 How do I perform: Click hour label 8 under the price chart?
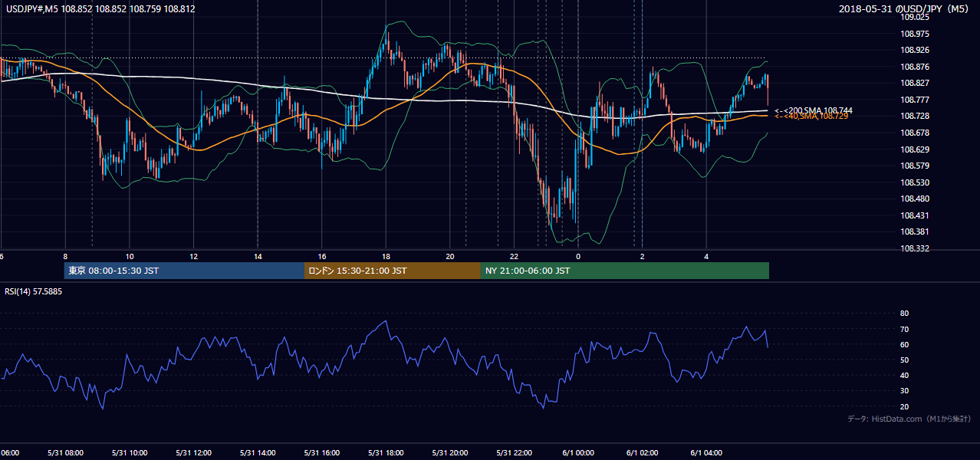pos(65,257)
